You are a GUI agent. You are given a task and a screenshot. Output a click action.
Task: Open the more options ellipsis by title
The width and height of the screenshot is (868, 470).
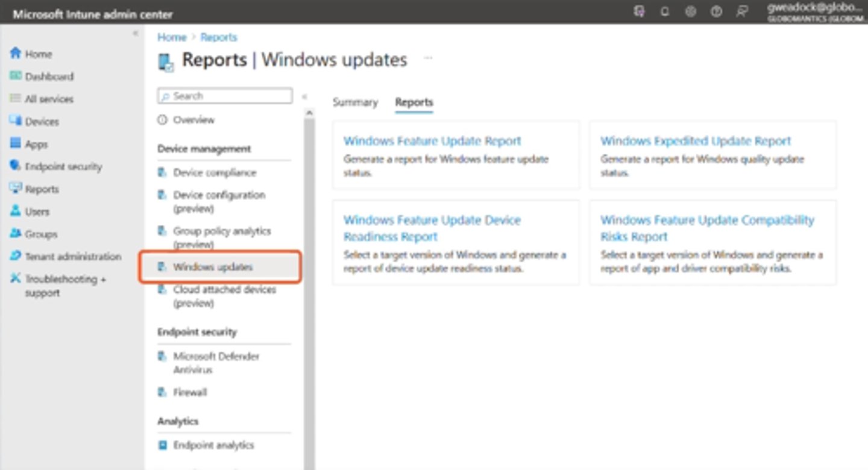tap(428, 58)
